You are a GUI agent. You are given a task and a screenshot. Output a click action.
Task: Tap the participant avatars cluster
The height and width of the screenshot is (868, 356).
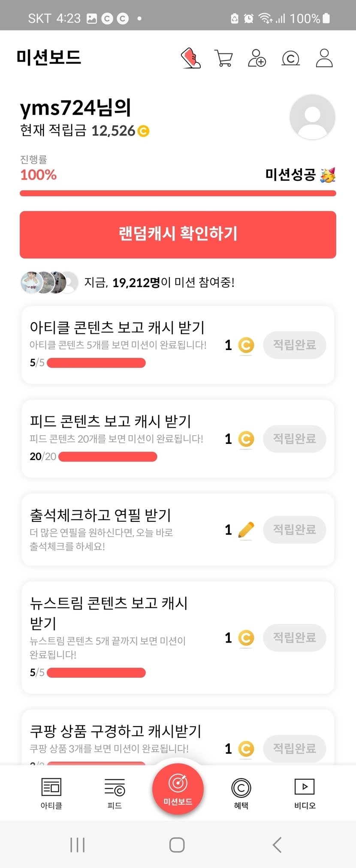[49, 282]
